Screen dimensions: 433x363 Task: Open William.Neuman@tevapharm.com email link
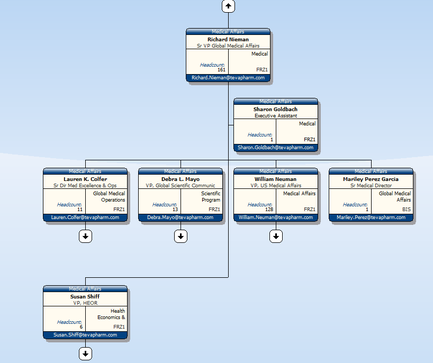(x=276, y=217)
